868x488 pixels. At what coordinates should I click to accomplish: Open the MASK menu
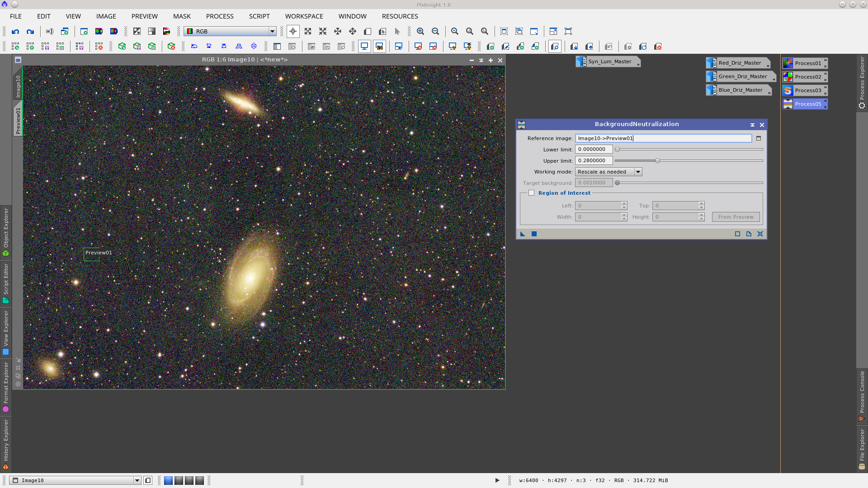point(182,16)
